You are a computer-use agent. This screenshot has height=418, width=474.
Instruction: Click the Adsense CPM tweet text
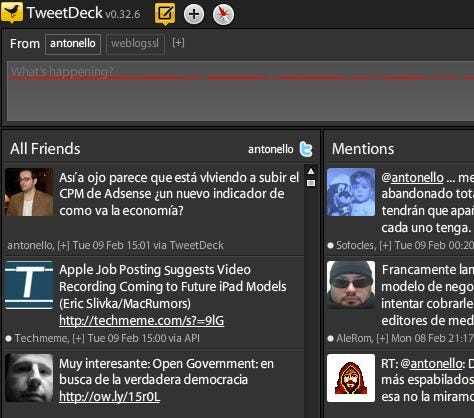(x=179, y=194)
